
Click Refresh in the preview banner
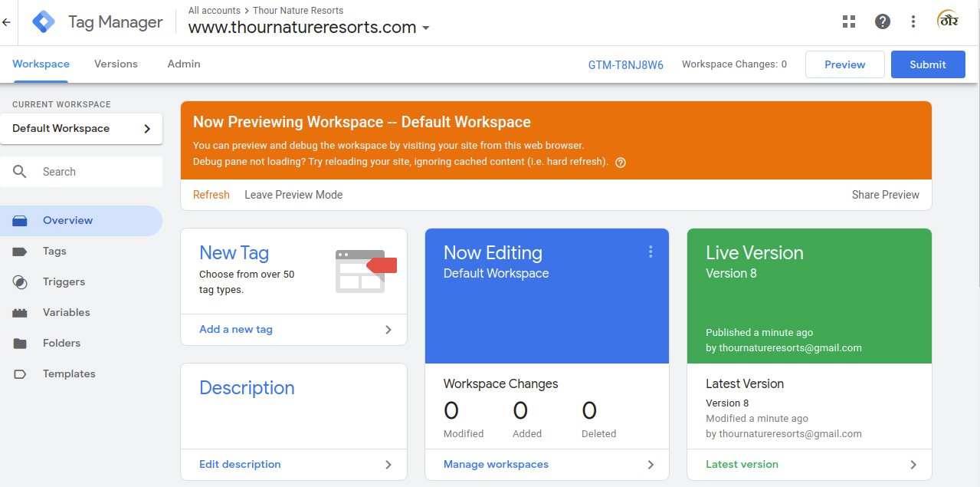(211, 195)
